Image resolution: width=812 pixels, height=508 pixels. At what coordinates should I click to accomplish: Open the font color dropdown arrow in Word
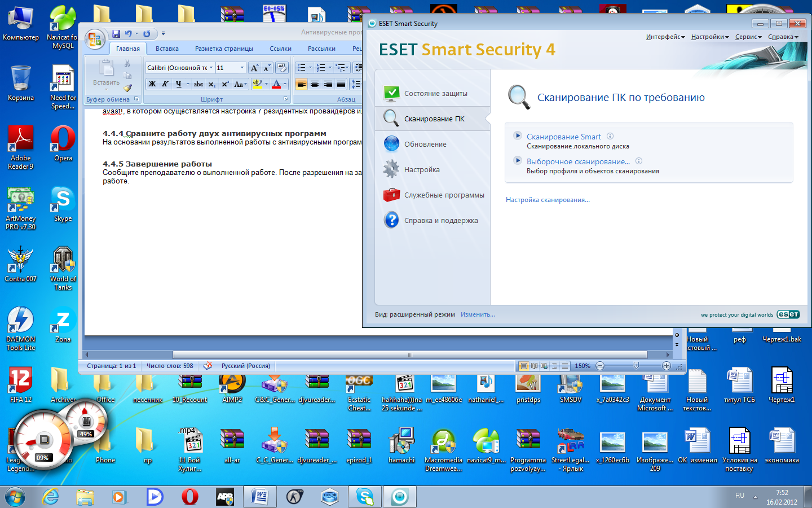[285, 84]
